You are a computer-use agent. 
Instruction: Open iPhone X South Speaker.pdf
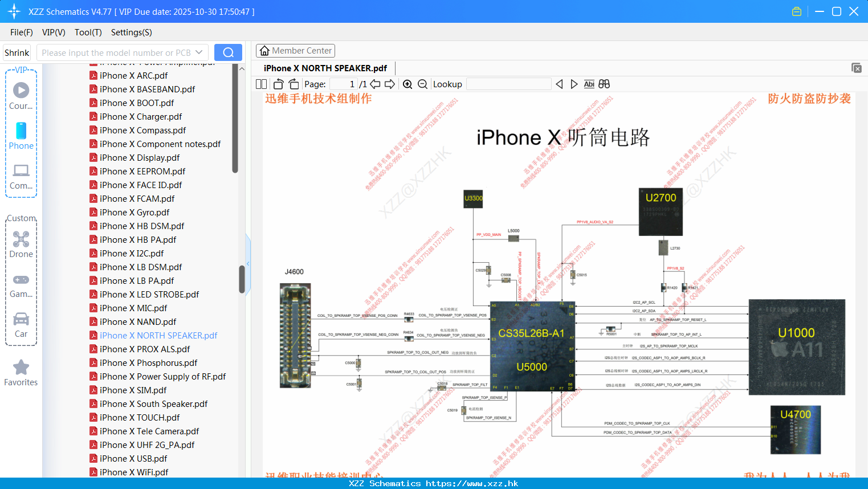(x=153, y=404)
